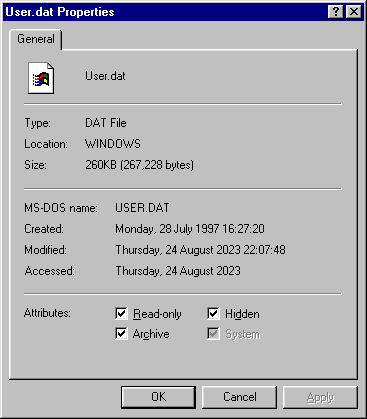Toggle the Read-only attribute checkbox
The height and width of the screenshot is (419, 367).
(121, 313)
